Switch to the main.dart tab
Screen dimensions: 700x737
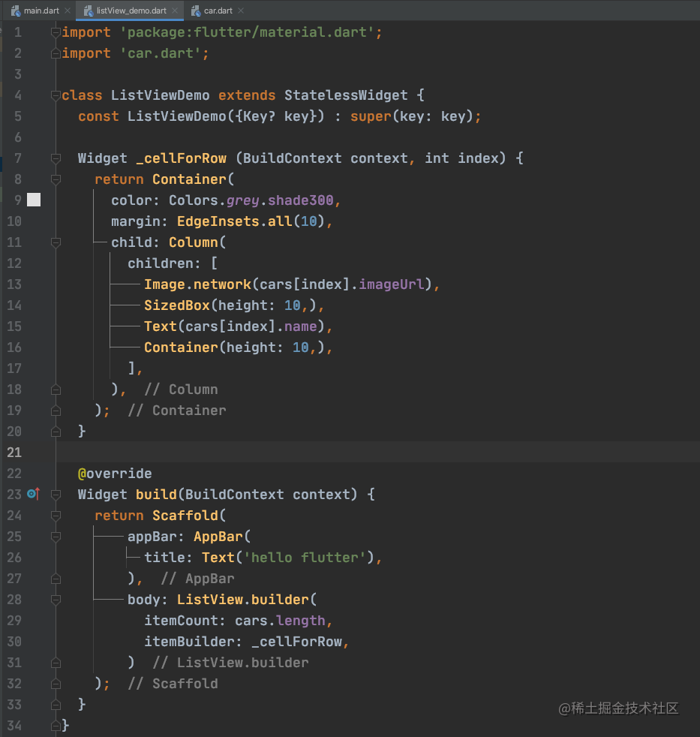[x=41, y=11]
